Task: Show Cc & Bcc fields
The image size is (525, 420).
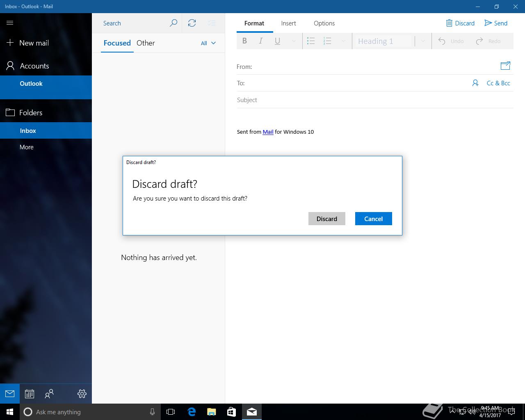Action: 498,83
